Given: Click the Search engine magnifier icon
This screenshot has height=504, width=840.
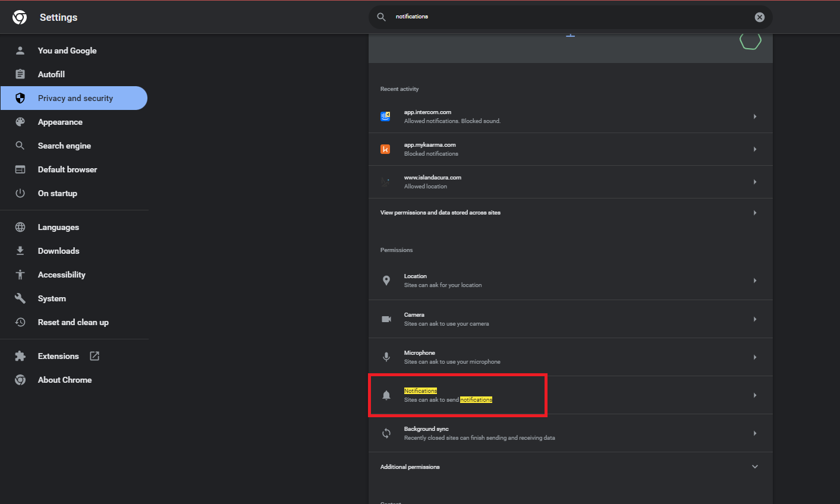Looking at the screenshot, I should pos(20,146).
